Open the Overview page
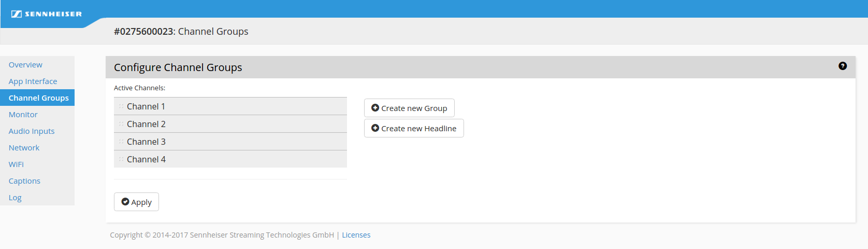The image size is (868, 249). [25, 65]
